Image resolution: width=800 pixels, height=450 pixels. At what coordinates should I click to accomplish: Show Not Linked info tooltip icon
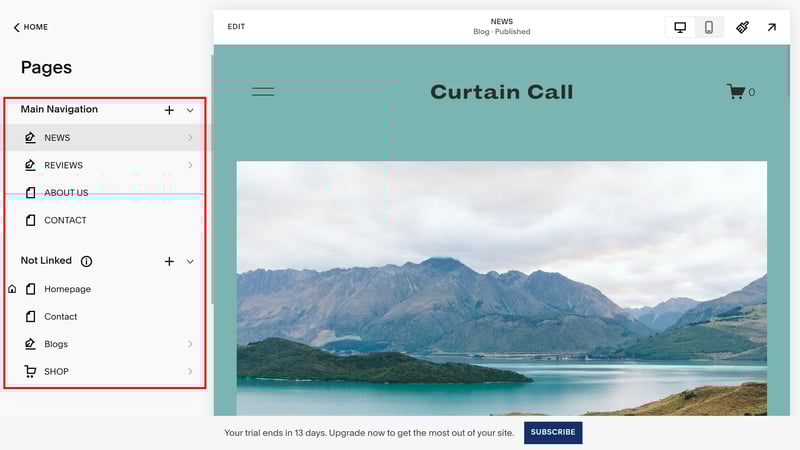(86, 261)
